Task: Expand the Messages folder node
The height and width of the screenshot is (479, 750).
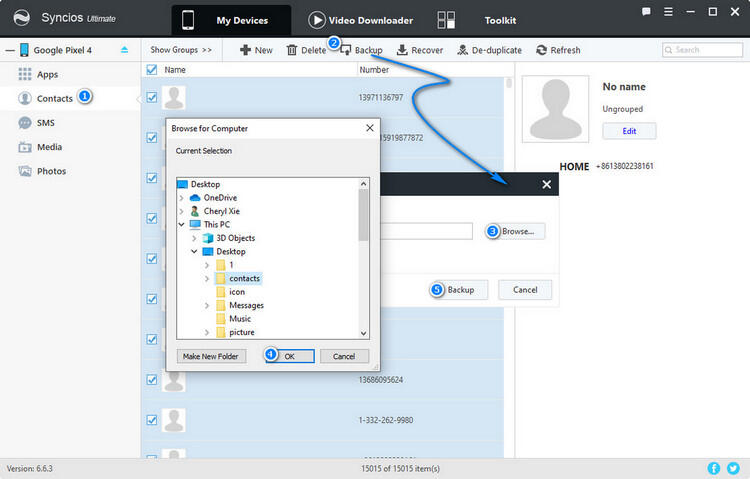Action: 207,305
